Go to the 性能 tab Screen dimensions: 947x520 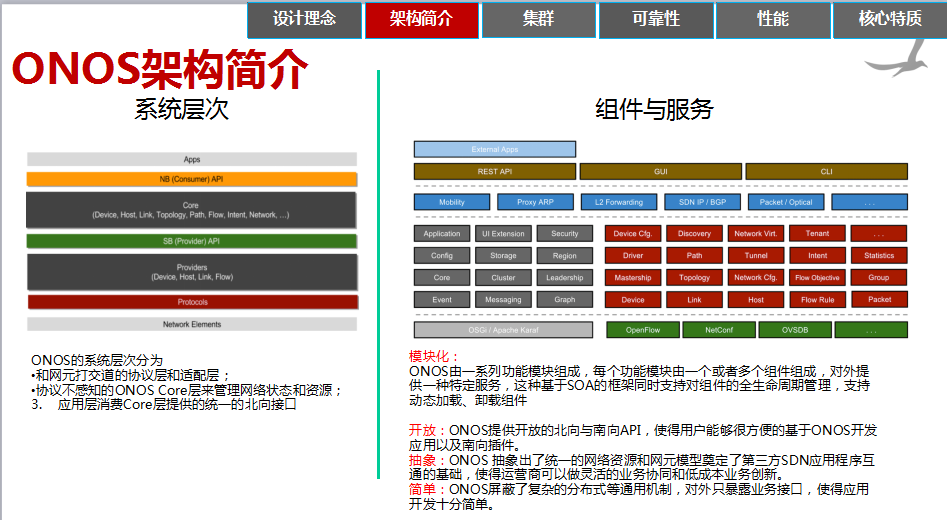(773, 20)
